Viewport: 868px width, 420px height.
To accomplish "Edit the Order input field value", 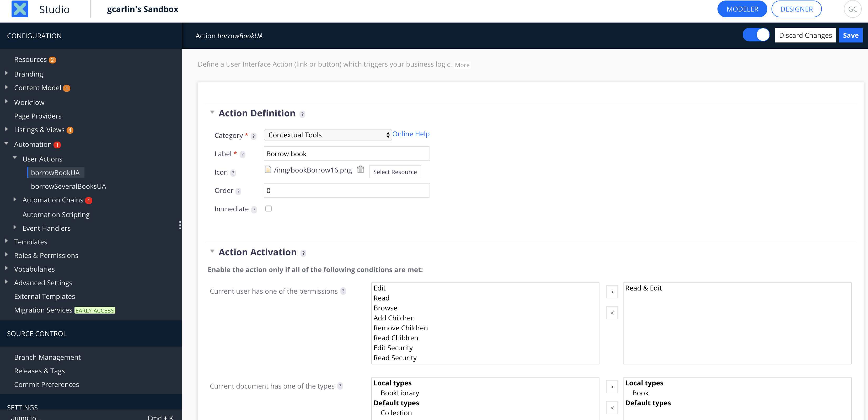I will pyautogui.click(x=346, y=190).
